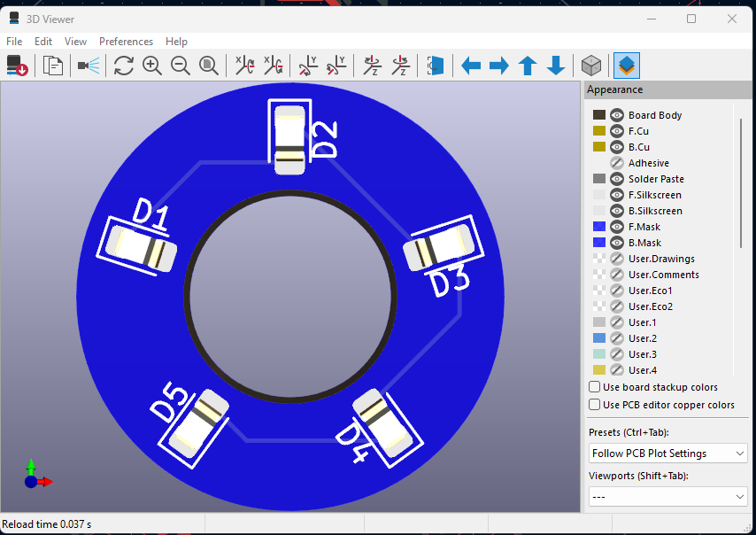Check Use PCB editor copper colors

click(595, 405)
